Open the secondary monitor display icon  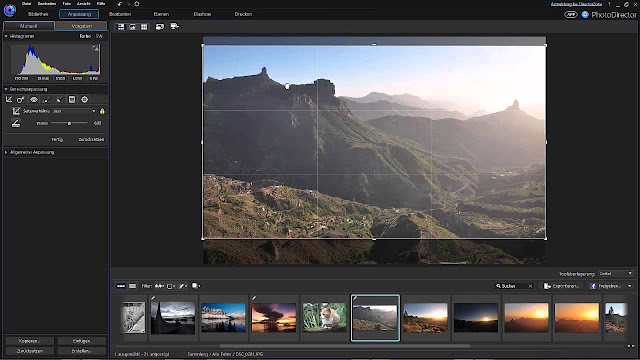[174, 27]
